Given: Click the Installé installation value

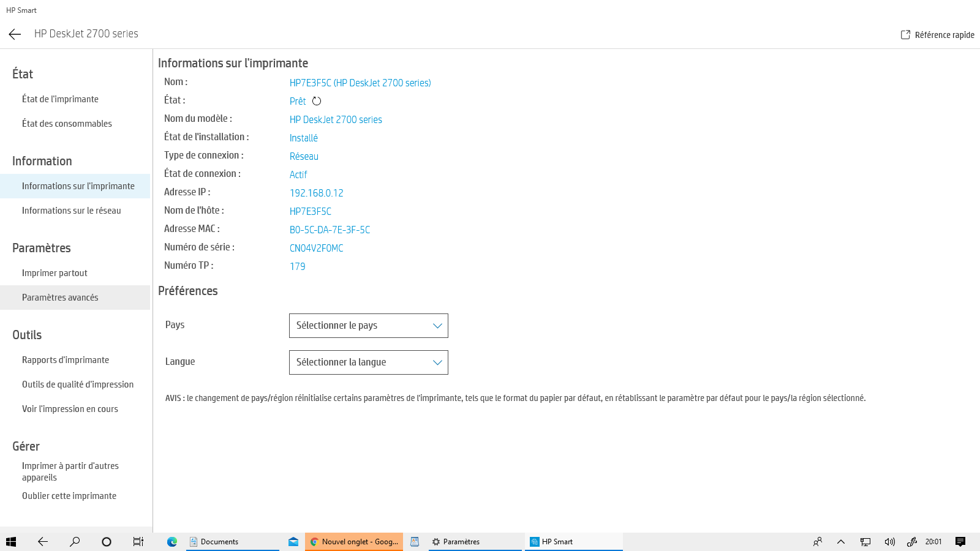Looking at the screenshot, I should click(304, 138).
